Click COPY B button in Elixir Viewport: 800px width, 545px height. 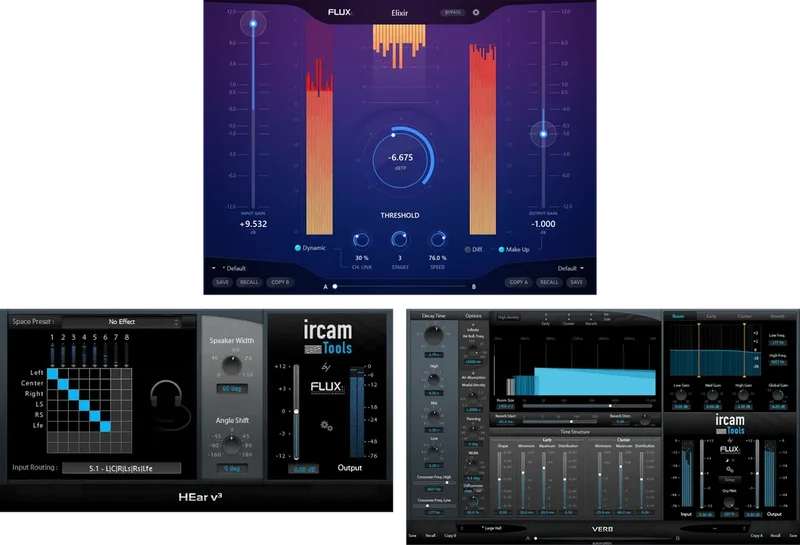pyautogui.click(x=280, y=282)
